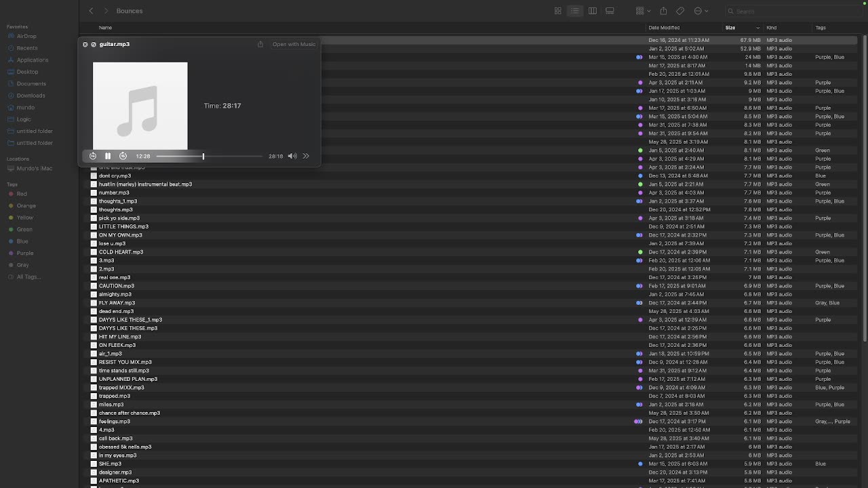868x488 pixels.
Task: Click the Share icon in Finder toolbar
Action: click(x=663, y=11)
